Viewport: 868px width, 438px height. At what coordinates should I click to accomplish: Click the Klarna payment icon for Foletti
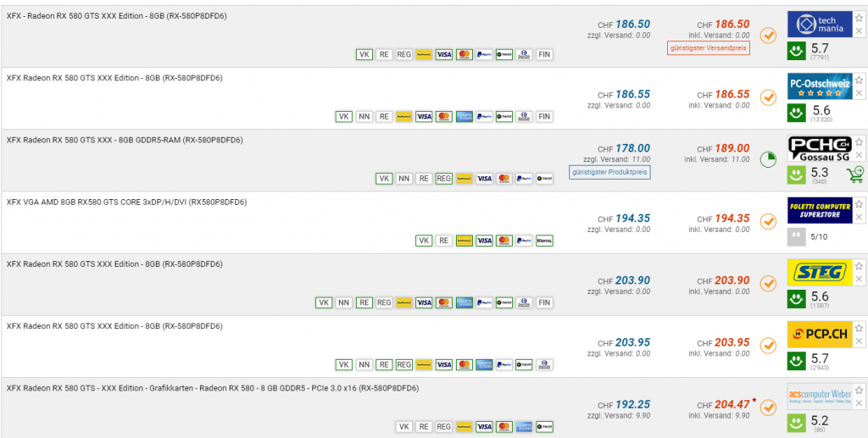(544, 241)
